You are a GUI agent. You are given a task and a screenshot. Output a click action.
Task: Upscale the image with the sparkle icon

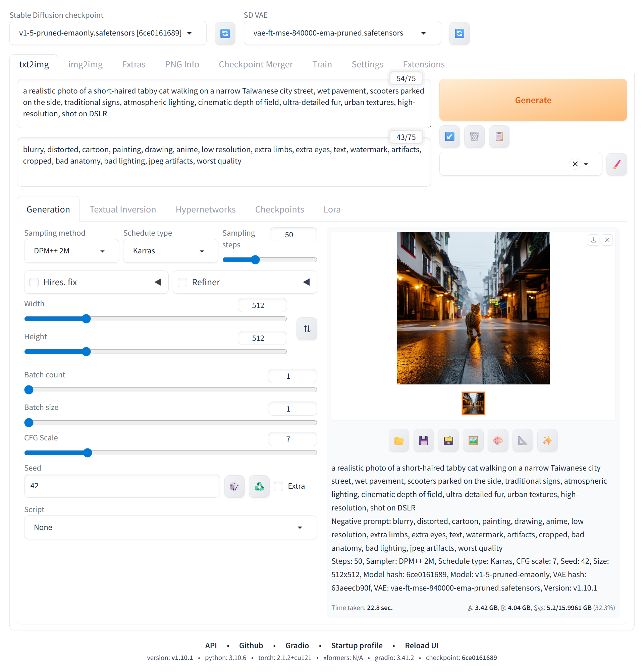(x=547, y=441)
